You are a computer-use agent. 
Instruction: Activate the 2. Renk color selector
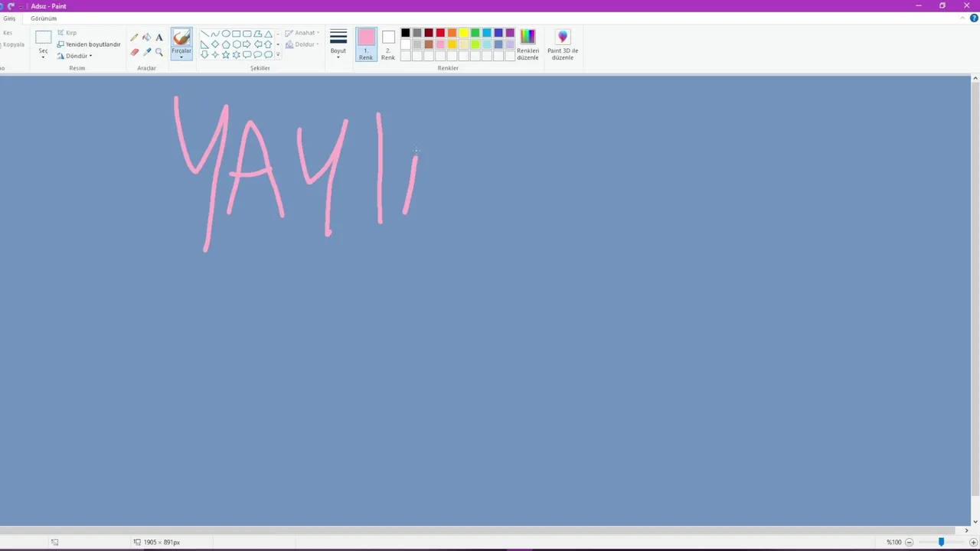[x=388, y=44]
